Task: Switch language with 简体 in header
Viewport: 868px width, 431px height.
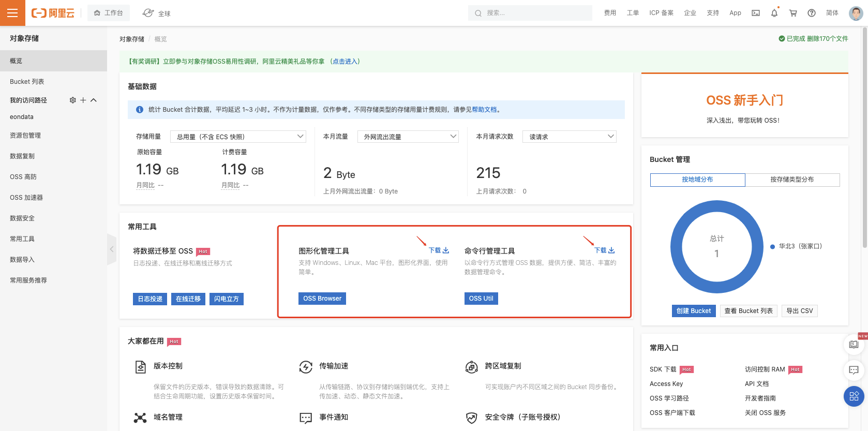Action: 832,13
